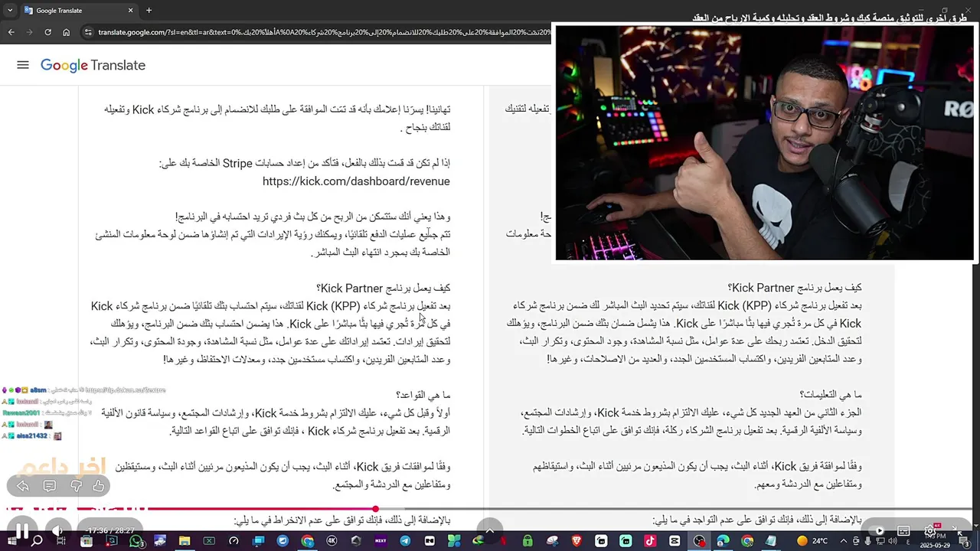
Task: Open Telegram from the taskbar
Action: [405, 541]
